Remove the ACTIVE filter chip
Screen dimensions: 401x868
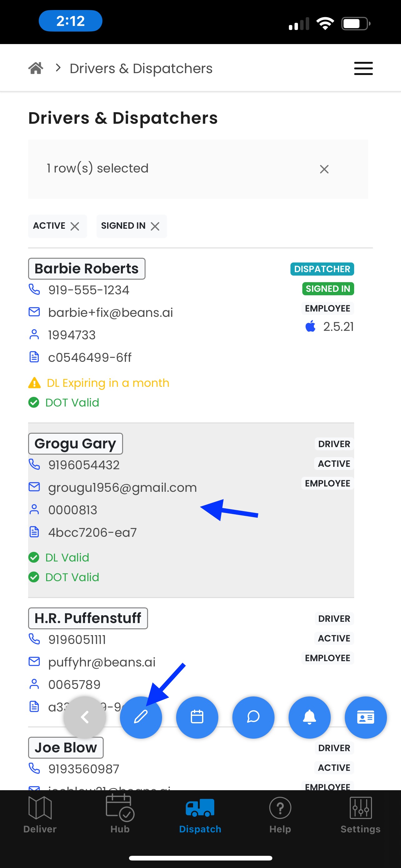(75, 226)
